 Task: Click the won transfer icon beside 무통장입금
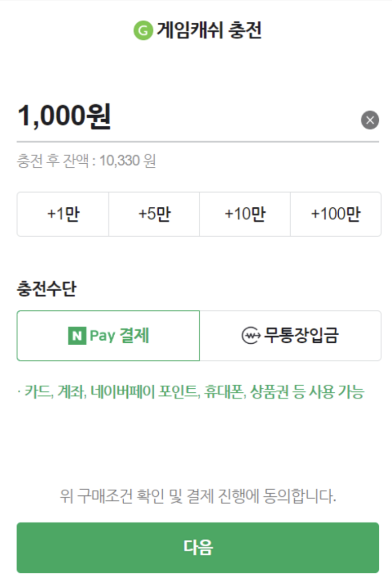pyautogui.click(x=251, y=336)
